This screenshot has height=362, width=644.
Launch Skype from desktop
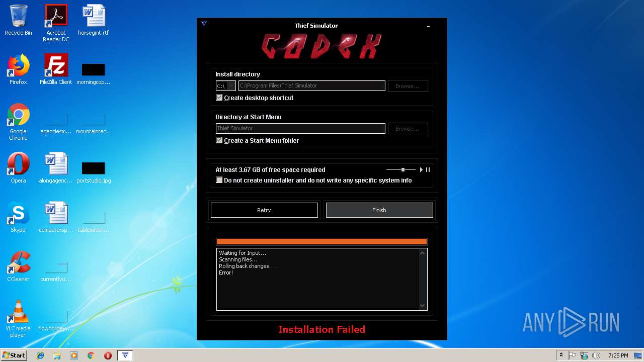[18, 217]
